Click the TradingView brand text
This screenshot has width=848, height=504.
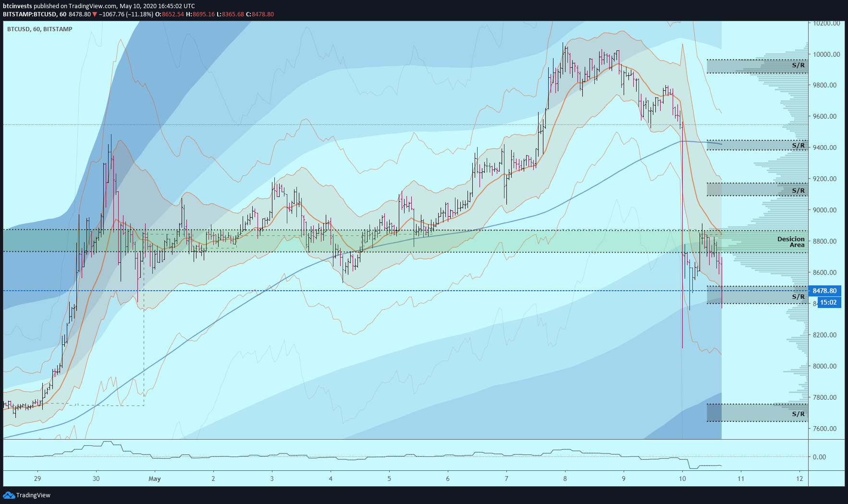tap(33, 495)
